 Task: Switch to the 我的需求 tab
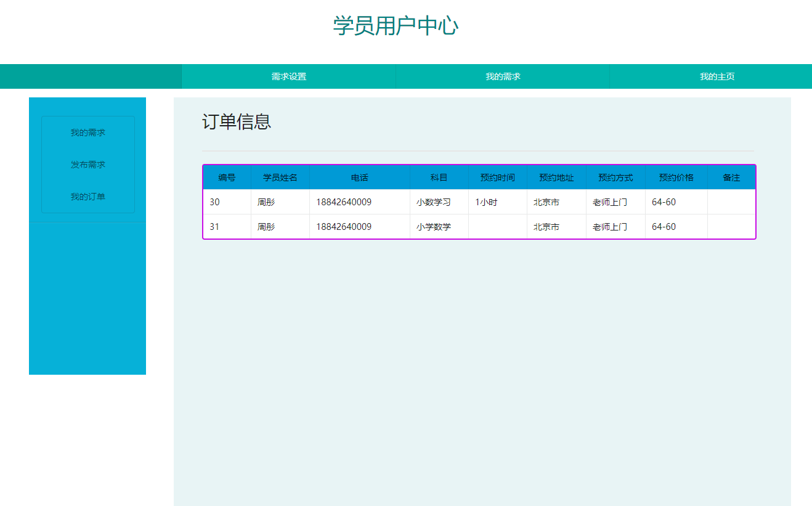501,76
